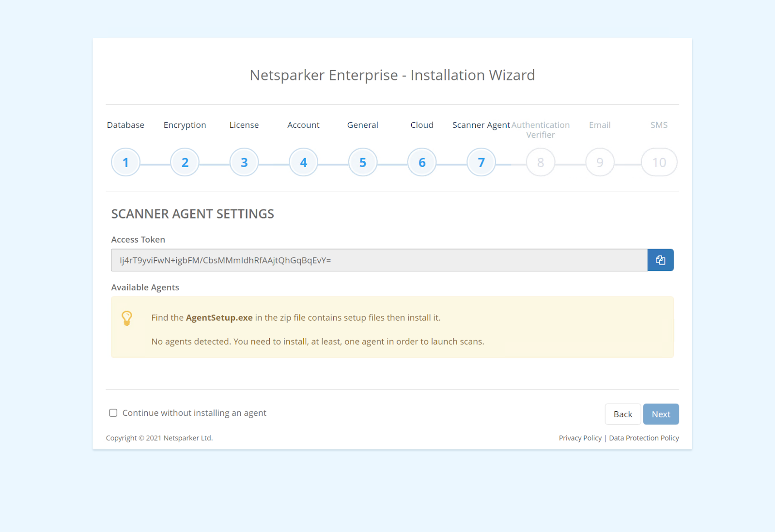This screenshot has width=775, height=532.
Task: Click inside the Access Token field
Action: pyautogui.click(x=379, y=260)
